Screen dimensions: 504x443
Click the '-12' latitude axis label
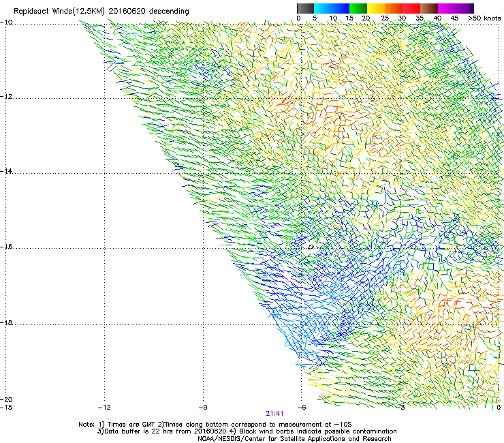pyautogui.click(x=6, y=96)
